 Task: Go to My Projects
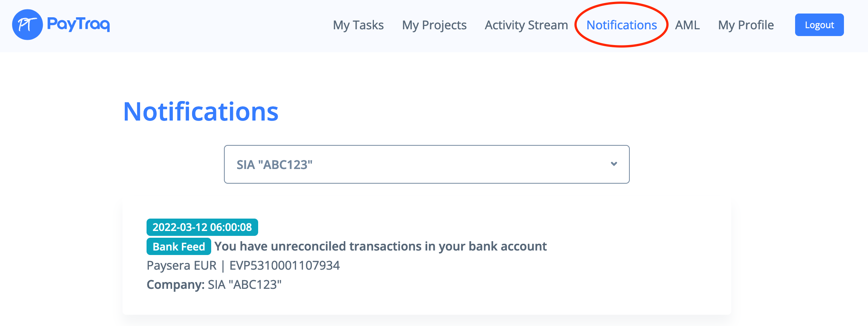tap(434, 25)
